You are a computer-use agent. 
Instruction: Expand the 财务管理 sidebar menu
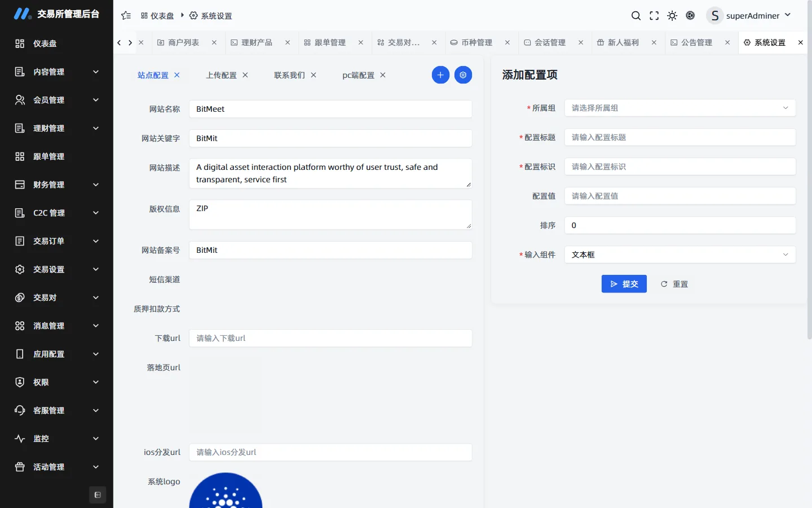pyautogui.click(x=56, y=185)
